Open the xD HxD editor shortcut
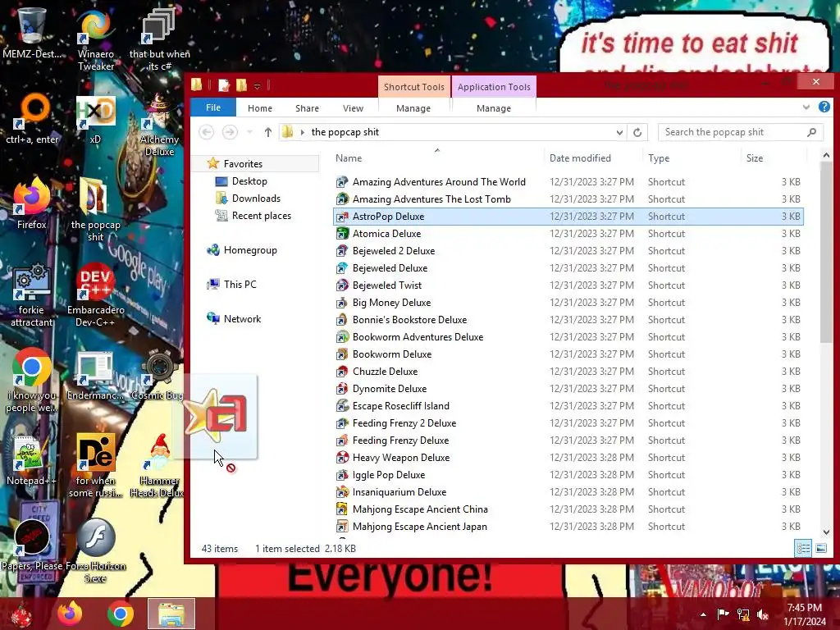This screenshot has width=840, height=630. pos(95,119)
